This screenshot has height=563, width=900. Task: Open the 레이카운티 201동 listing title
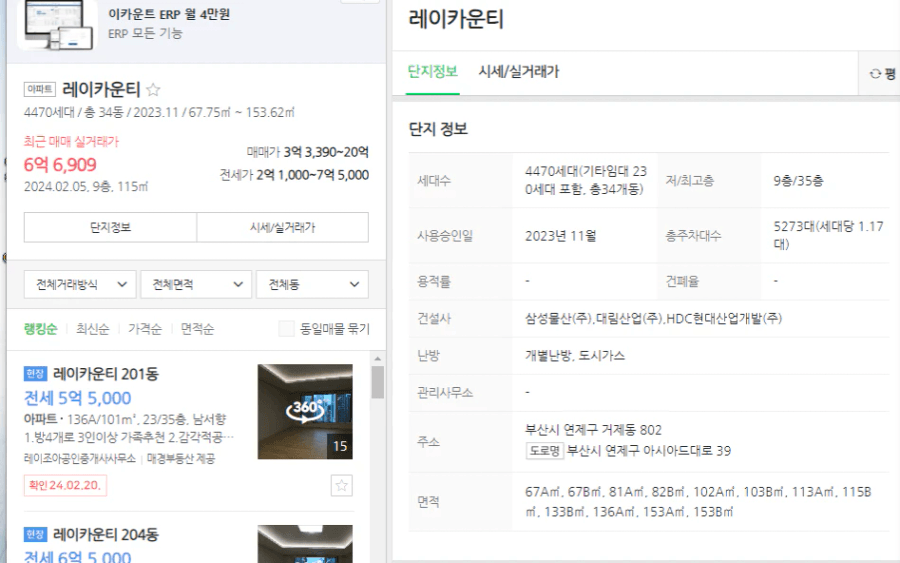[x=106, y=374]
